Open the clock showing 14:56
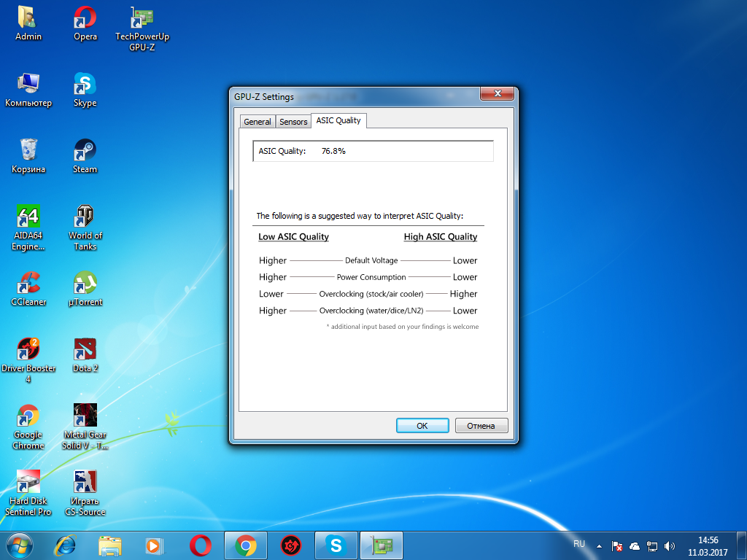 708,546
